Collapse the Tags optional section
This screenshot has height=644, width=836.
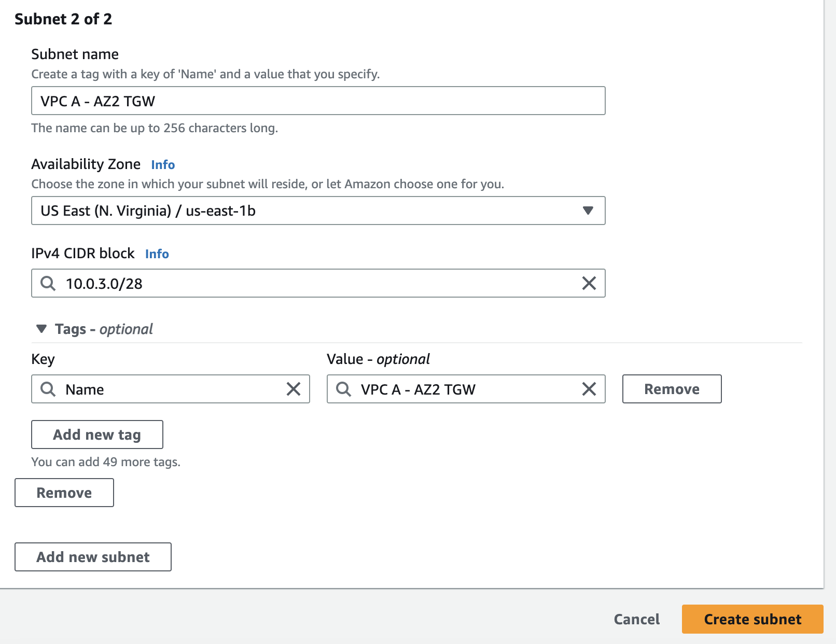point(41,329)
